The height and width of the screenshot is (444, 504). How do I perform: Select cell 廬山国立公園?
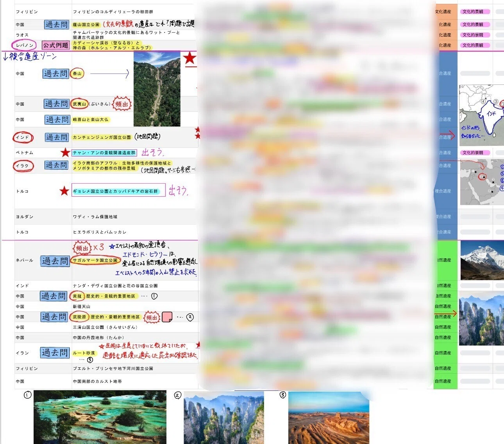(x=86, y=24)
